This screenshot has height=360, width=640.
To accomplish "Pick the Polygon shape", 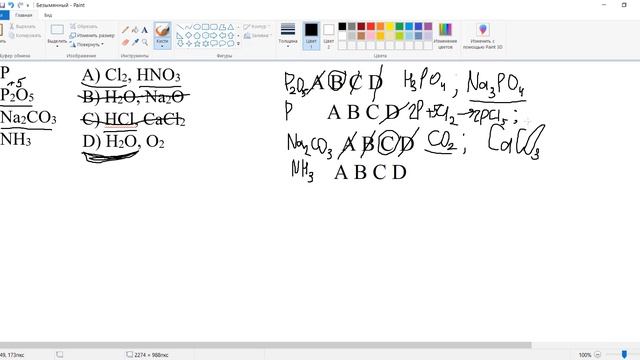I will (x=222, y=27).
